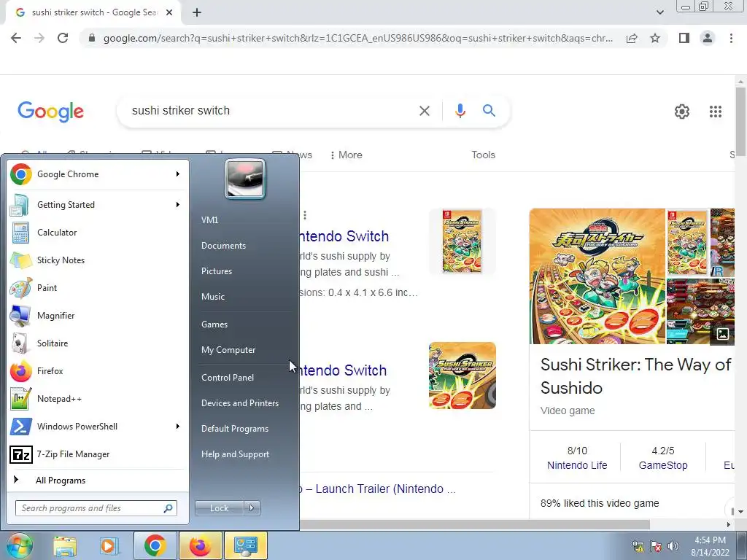Go back to previous page
The image size is (747, 560).
point(16,38)
